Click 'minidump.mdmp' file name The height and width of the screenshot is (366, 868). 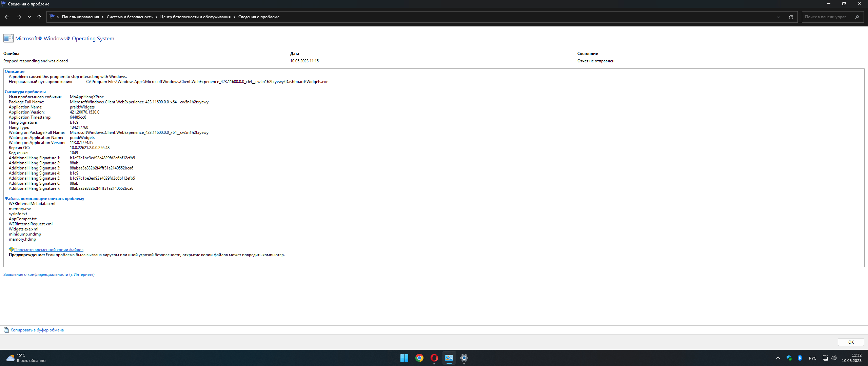25,234
